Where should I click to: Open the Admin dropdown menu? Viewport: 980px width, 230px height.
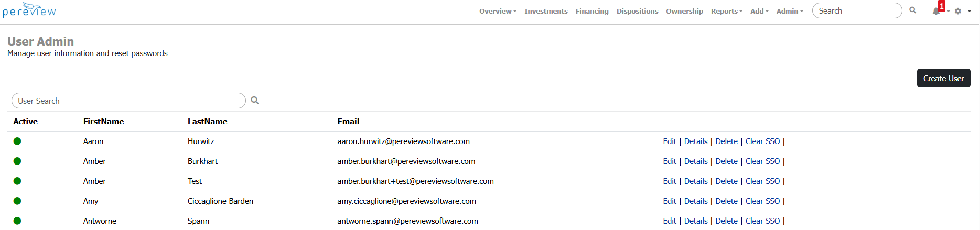(x=789, y=11)
